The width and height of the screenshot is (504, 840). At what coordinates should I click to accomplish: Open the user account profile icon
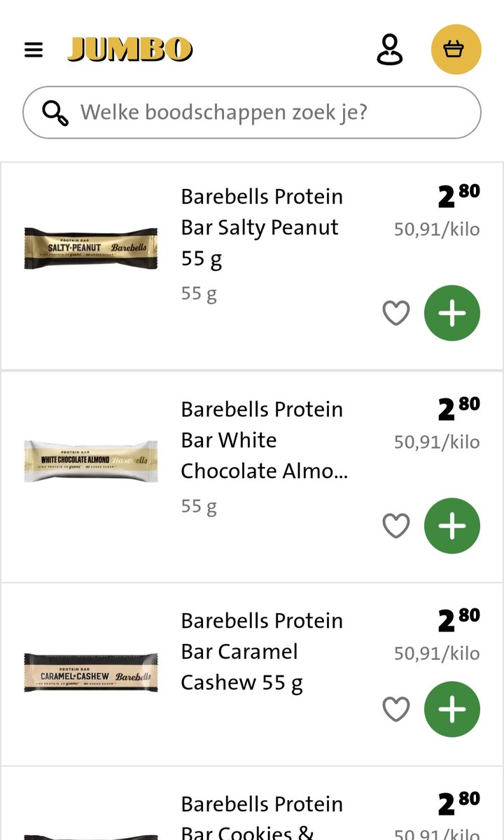coord(390,50)
